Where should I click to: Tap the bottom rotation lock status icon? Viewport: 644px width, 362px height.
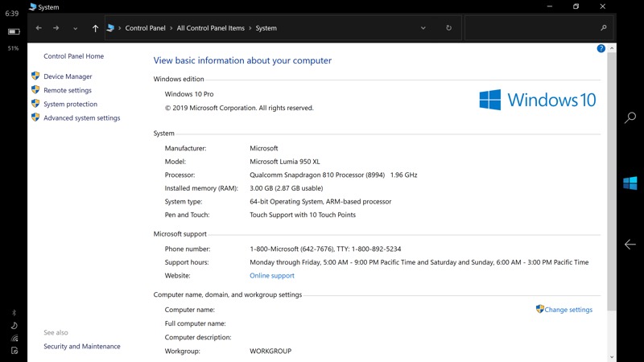[14, 351]
